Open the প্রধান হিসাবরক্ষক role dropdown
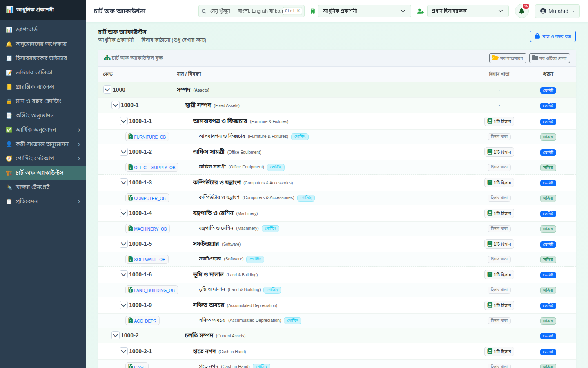Screen dimensions: 588x368 coord(468,11)
